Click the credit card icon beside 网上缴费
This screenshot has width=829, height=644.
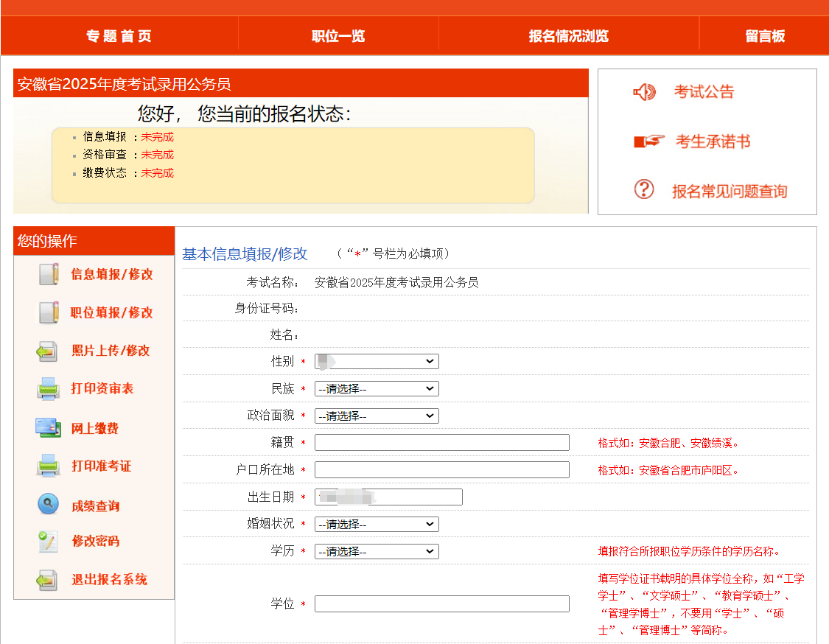tap(48, 428)
